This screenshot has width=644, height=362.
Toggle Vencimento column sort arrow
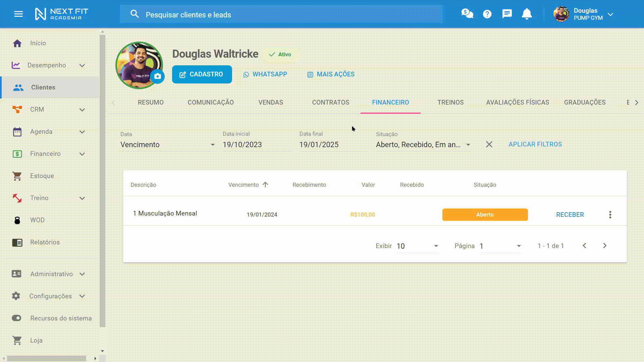[x=265, y=185]
